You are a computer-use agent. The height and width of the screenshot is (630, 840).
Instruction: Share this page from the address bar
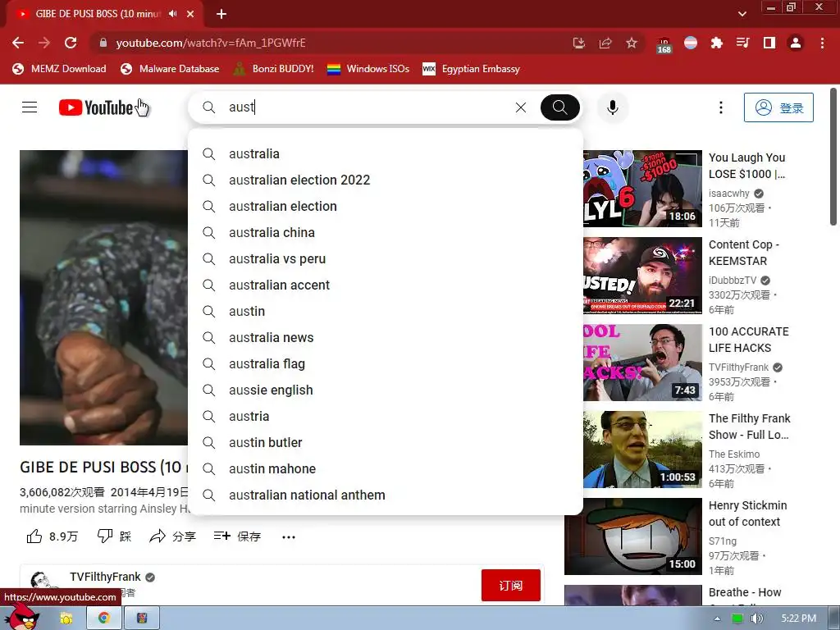coord(605,43)
